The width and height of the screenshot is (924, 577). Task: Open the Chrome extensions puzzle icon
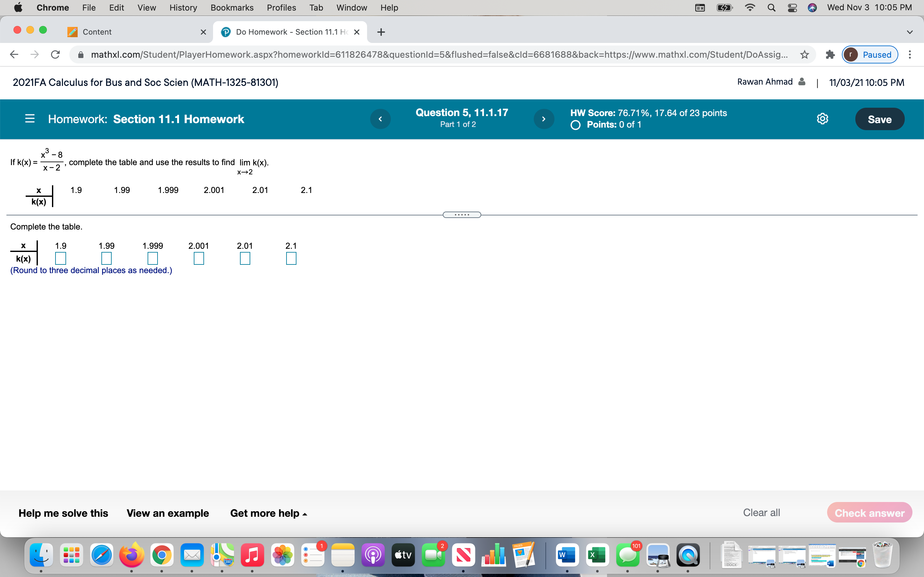point(830,54)
